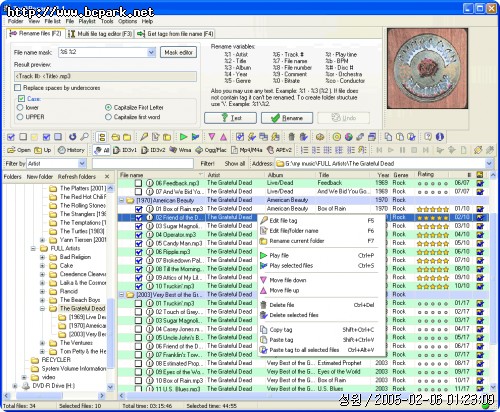Select the lower case radio button

pos(20,108)
